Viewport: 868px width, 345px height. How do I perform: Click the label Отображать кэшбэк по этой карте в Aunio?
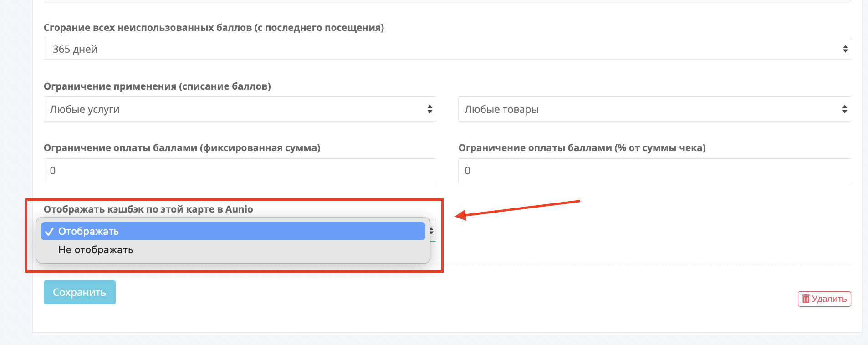pyautogui.click(x=148, y=209)
